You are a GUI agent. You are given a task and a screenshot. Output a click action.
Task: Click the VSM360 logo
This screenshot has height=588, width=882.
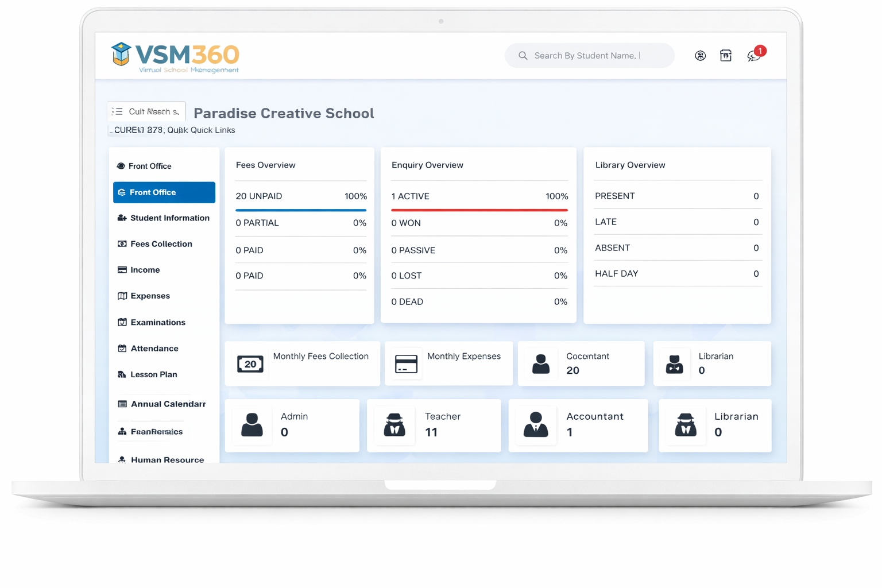pyautogui.click(x=175, y=57)
